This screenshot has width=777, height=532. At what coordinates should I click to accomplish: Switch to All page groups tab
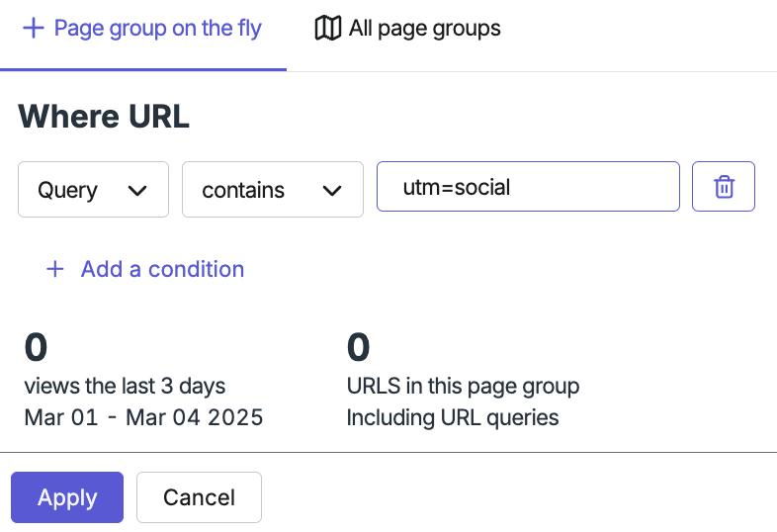[x=407, y=29]
